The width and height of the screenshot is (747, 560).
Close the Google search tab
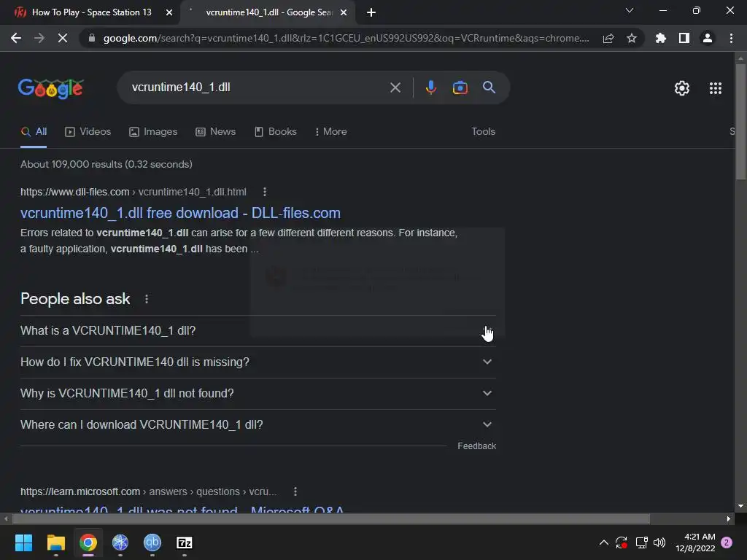coord(344,12)
